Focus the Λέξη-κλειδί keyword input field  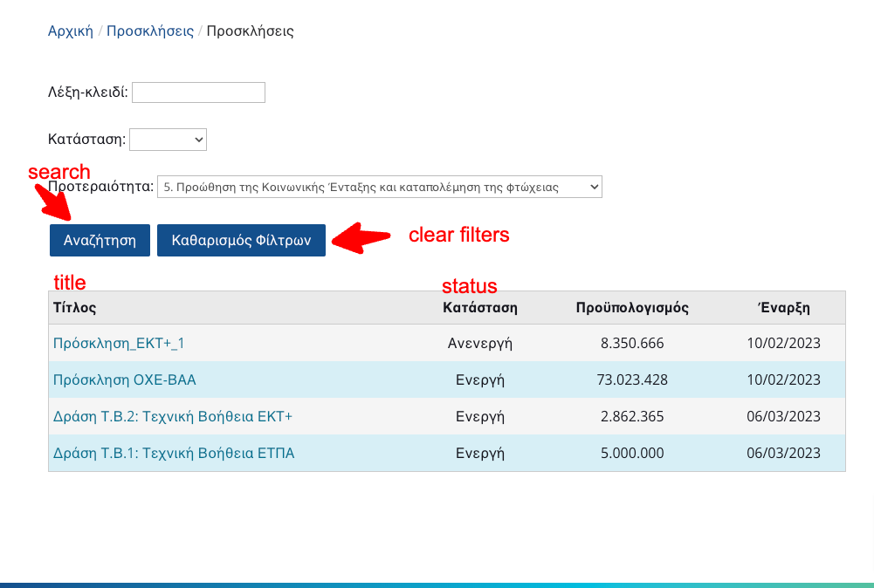198,92
